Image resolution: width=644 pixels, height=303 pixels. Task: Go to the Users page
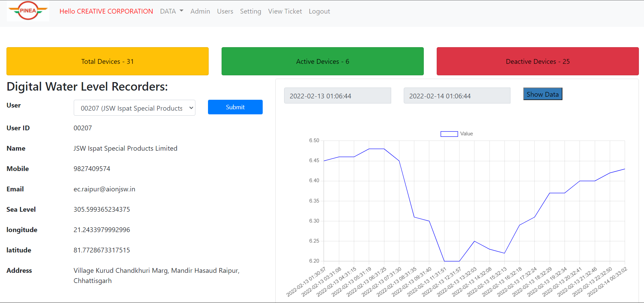coord(225,11)
